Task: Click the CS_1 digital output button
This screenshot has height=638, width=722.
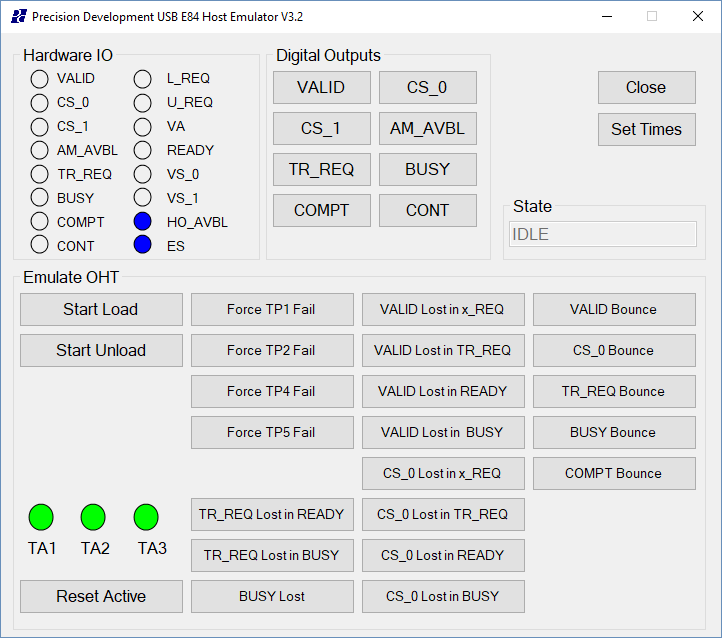Action: (321, 128)
